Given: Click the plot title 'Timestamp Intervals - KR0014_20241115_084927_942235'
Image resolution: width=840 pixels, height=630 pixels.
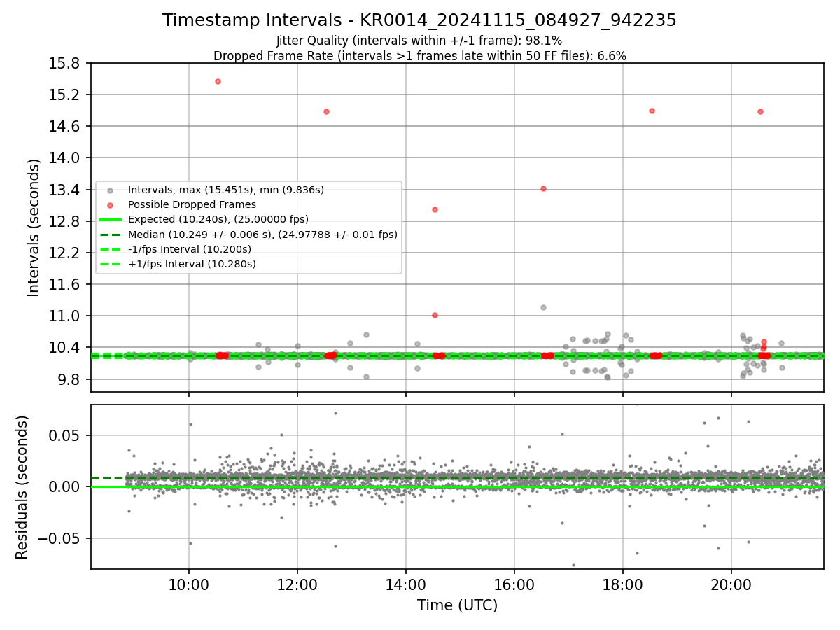Looking at the screenshot, I should click(x=419, y=20).
